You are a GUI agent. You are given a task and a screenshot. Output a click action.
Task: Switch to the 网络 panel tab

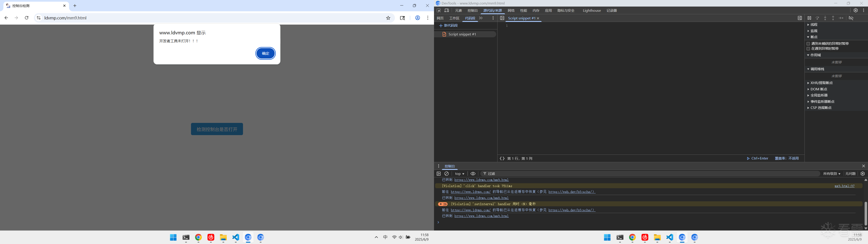point(511,10)
